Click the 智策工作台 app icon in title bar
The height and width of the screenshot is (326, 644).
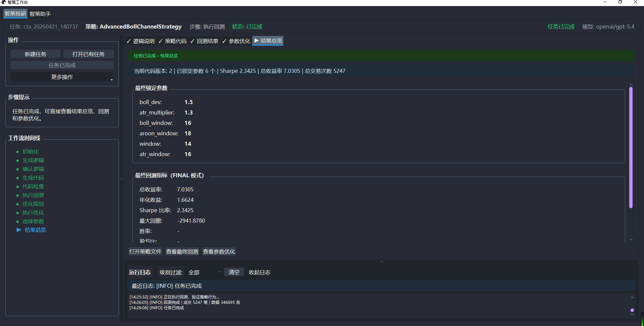coord(4,2)
